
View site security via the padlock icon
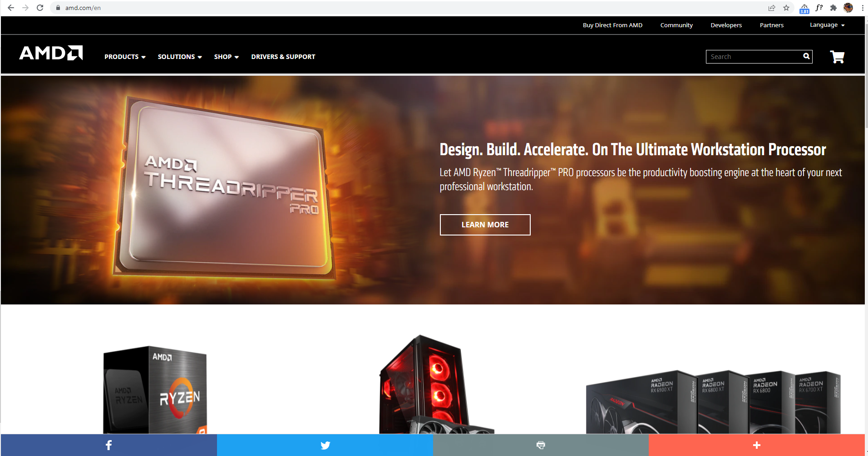pyautogui.click(x=57, y=7)
